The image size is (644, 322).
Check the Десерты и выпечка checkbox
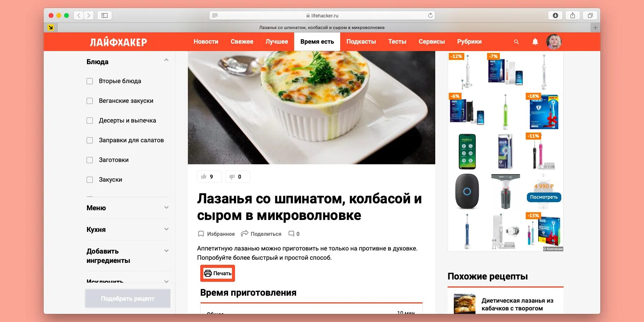pos(90,121)
